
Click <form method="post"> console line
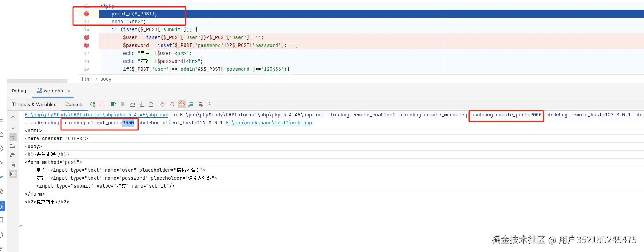coord(53,162)
